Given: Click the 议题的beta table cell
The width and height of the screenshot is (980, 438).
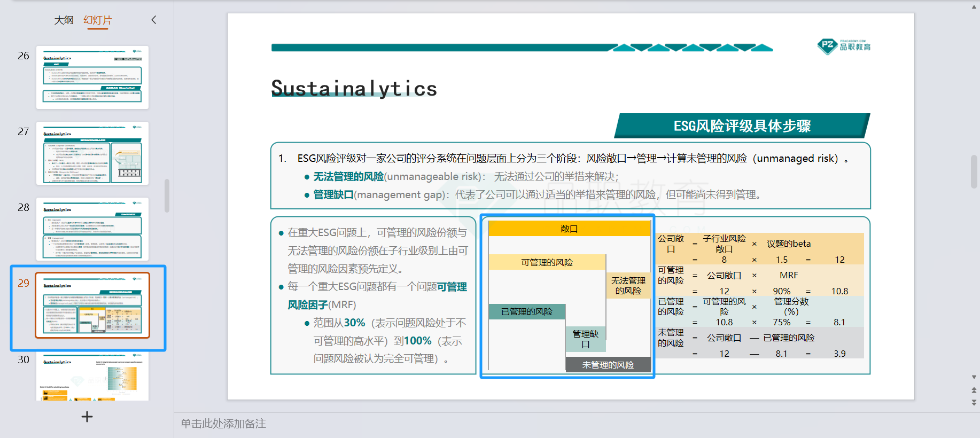Looking at the screenshot, I should (789, 244).
